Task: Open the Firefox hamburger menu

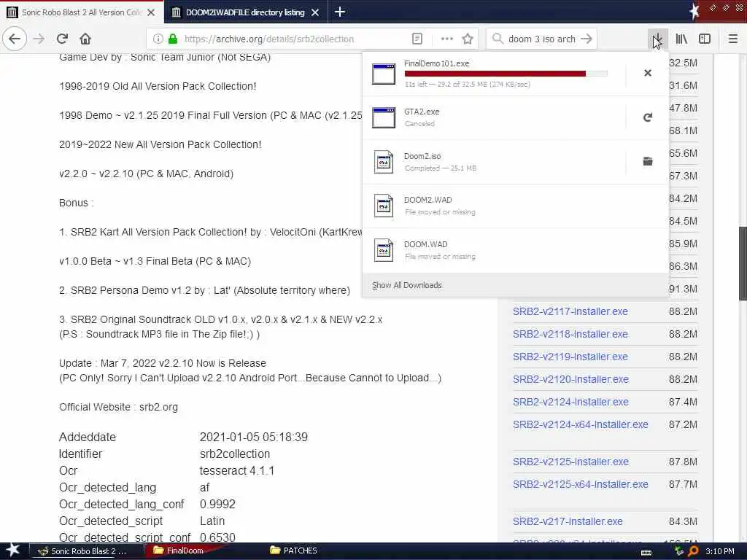Action: pos(733,39)
